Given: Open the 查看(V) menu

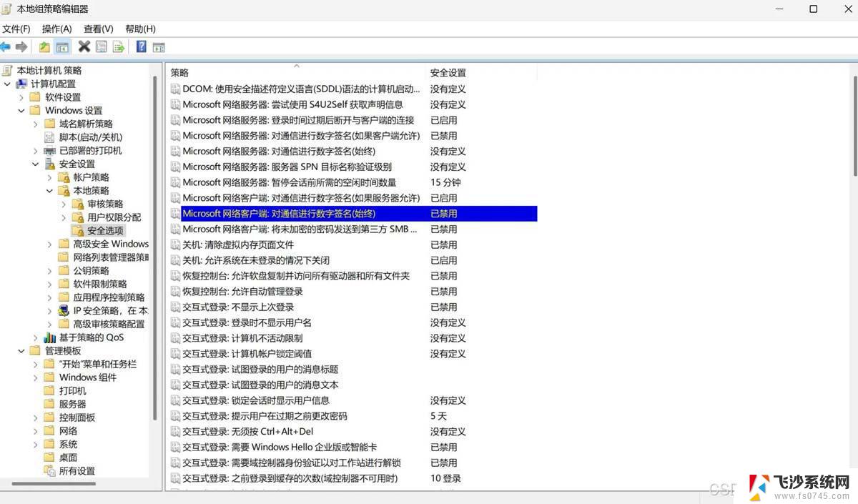Looking at the screenshot, I should [x=98, y=29].
